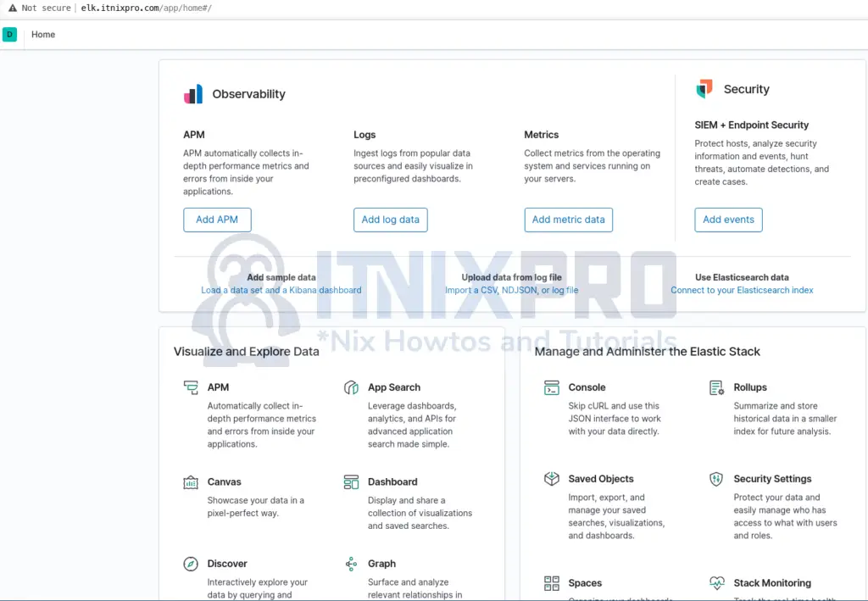Open Canvas using its icon
868x601 pixels.
[x=191, y=482]
